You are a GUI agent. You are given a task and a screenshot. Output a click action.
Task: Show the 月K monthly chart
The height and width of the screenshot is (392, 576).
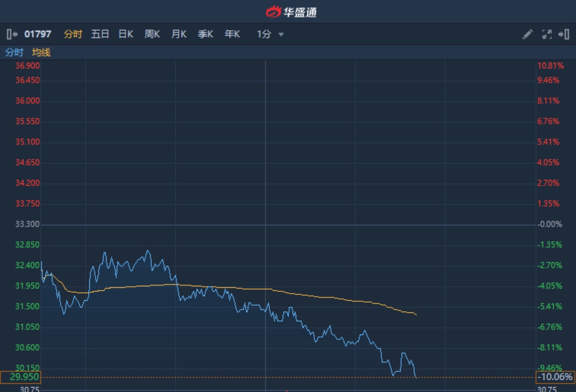tap(179, 35)
